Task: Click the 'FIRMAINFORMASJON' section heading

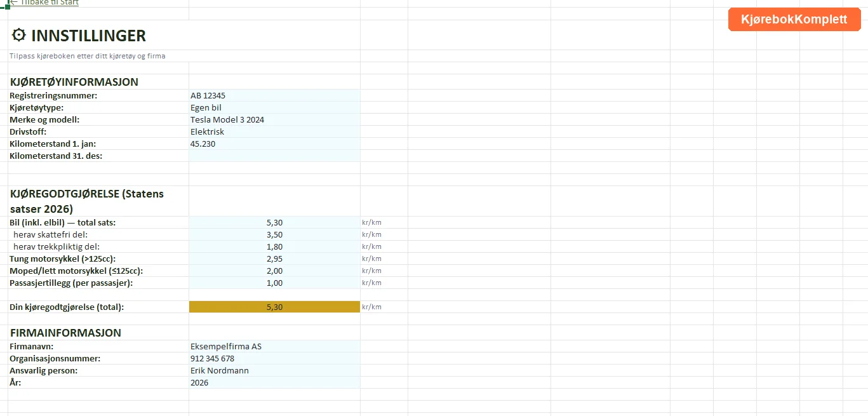Action: click(x=65, y=333)
